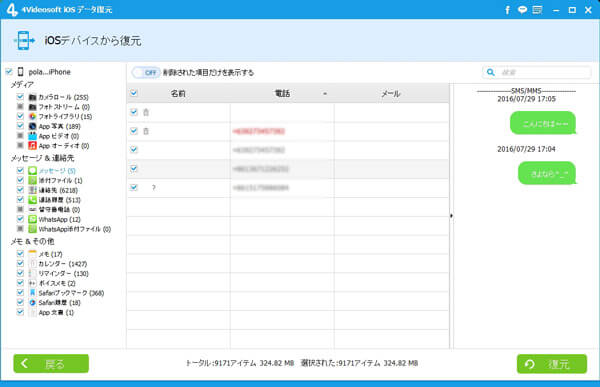Sort by the 名前 column header

(178, 93)
